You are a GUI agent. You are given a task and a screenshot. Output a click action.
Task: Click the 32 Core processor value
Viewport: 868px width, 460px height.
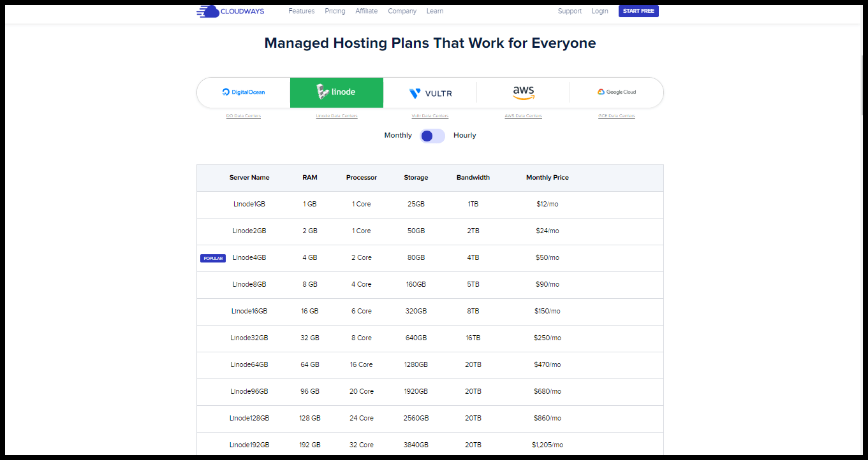pos(362,445)
